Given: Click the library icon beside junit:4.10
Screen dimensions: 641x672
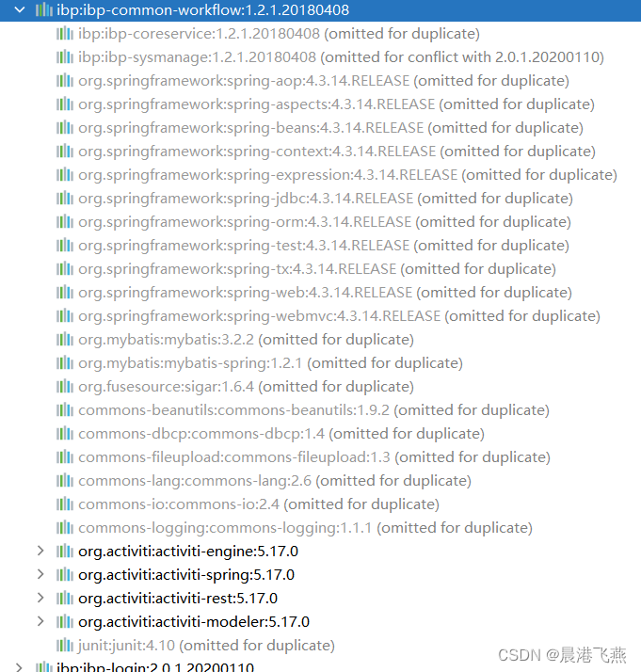Looking at the screenshot, I should 65,645.
